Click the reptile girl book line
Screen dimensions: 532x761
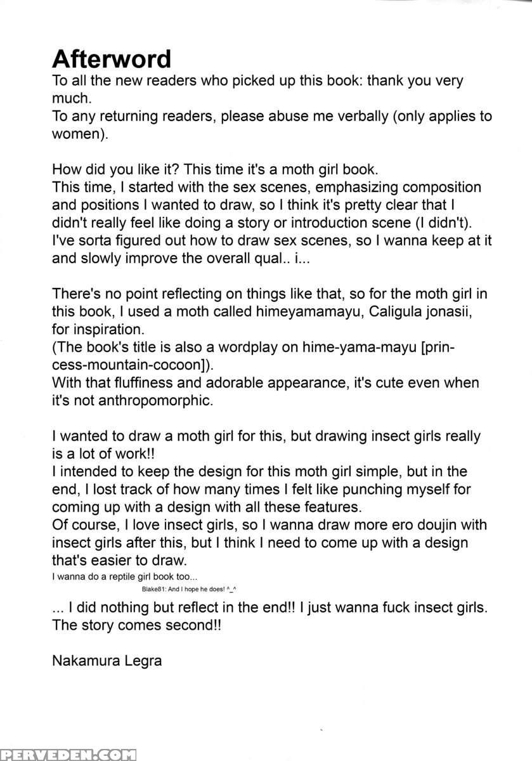(124, 577)
